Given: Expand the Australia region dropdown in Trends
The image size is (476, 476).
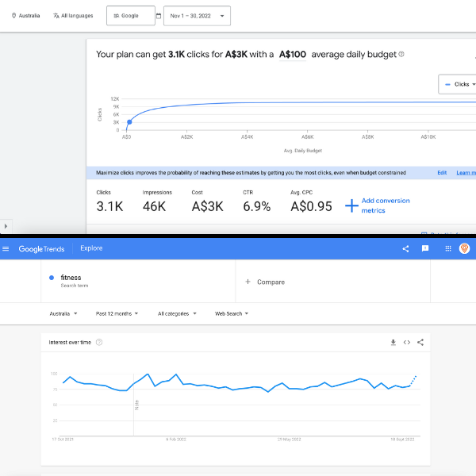Looking at the screenshot, I should (63, 313).
